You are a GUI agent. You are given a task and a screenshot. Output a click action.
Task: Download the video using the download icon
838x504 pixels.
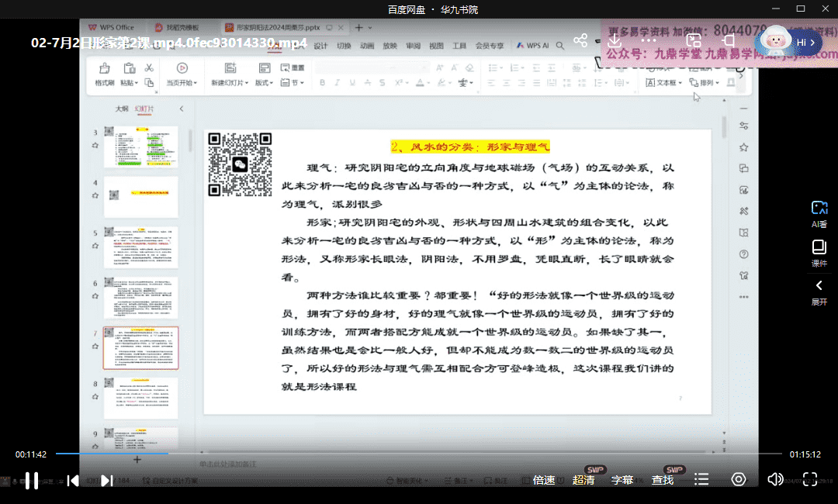click(x=615, y=40)
